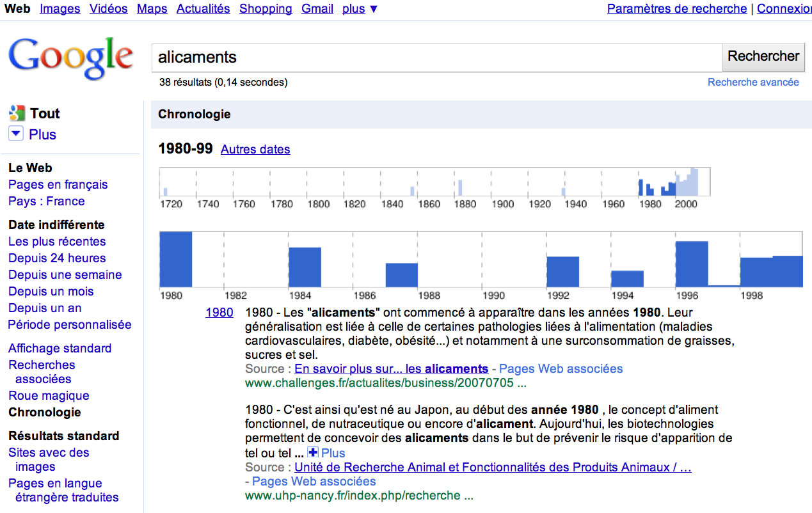
Task: Click the Google logo
Action: tap(70, 58)
